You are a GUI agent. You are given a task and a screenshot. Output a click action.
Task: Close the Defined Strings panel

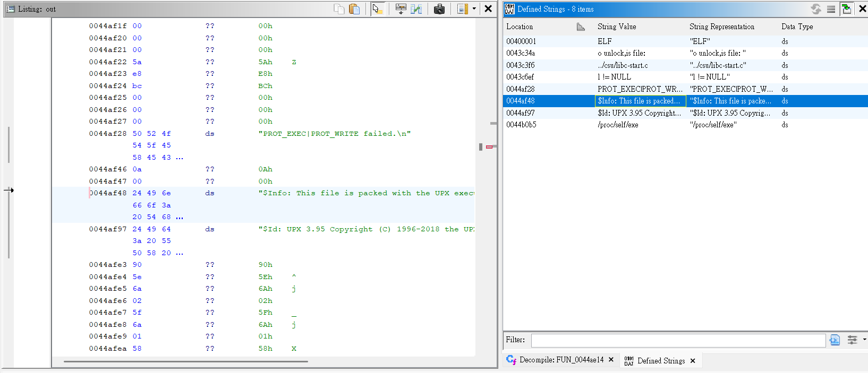(863, 9)
